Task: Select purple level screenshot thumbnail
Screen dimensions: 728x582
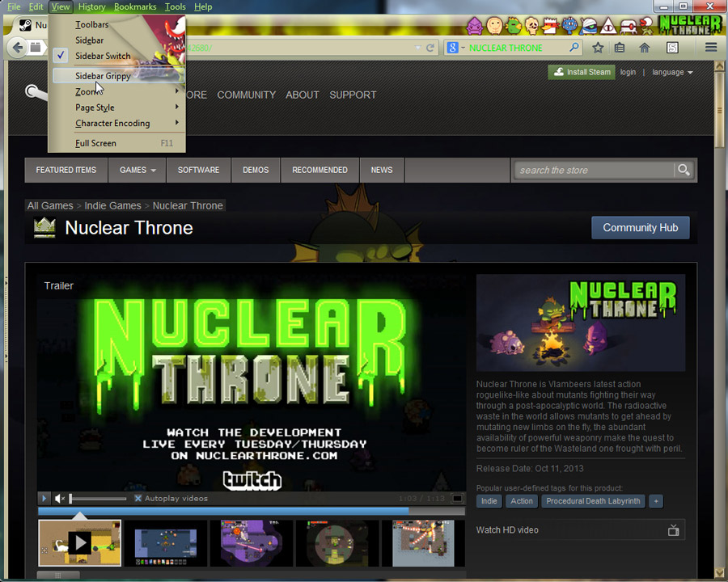Action: click(252, 542)
